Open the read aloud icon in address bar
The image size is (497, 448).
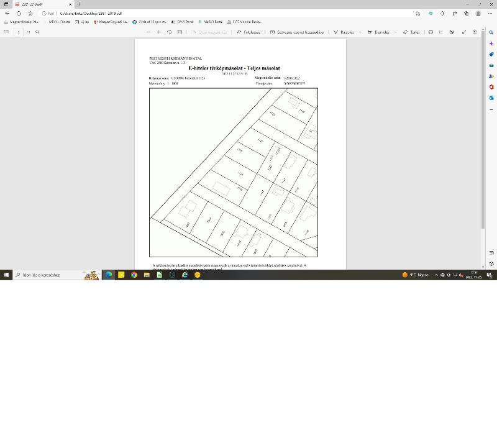pyautogui.click(x=417, y=13)
